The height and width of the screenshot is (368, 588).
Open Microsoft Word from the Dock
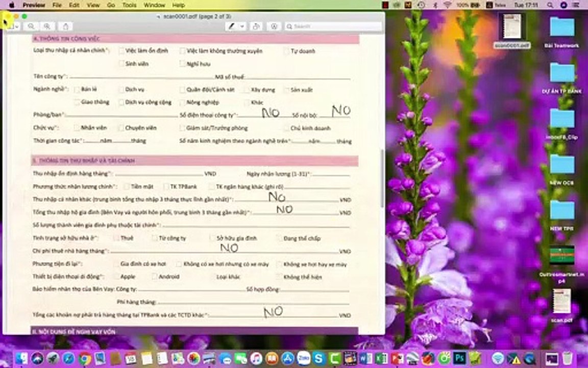coord(365,358)
